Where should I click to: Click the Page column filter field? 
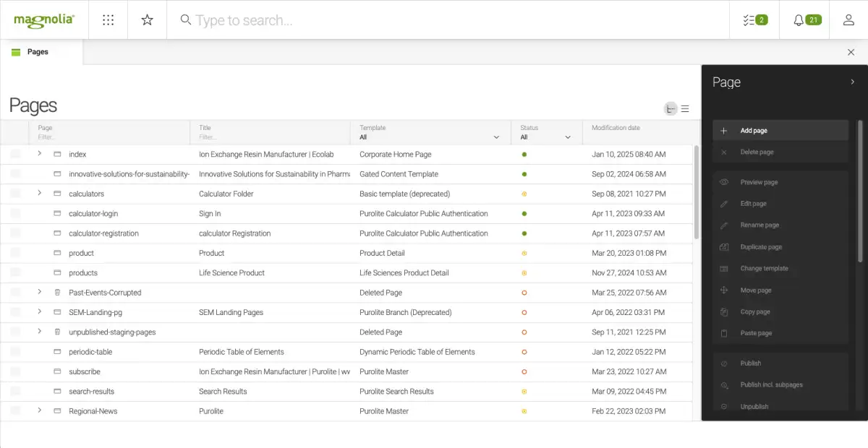(109, 137)
